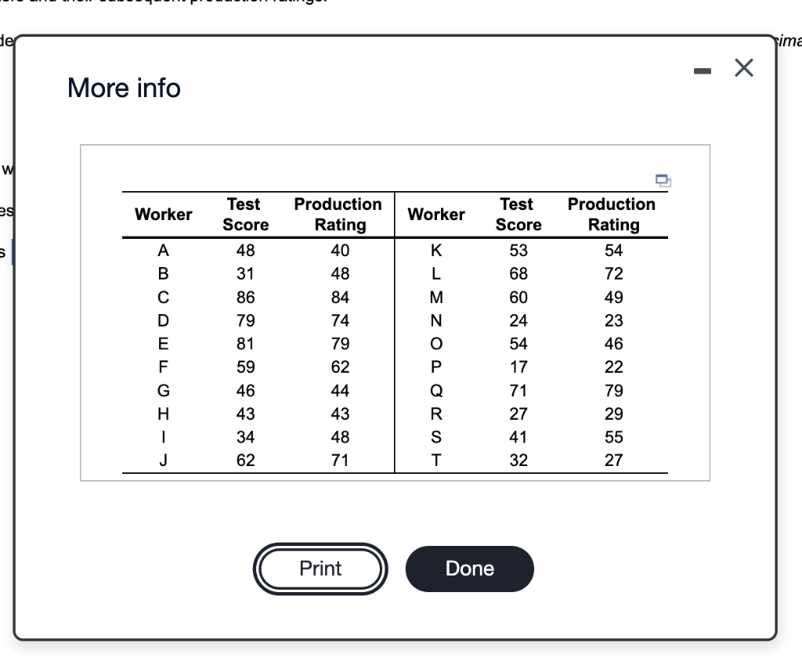The image size is (802, 672).
Task: Click the Print button
Action: pyautogui.click(x=320, y=569)
